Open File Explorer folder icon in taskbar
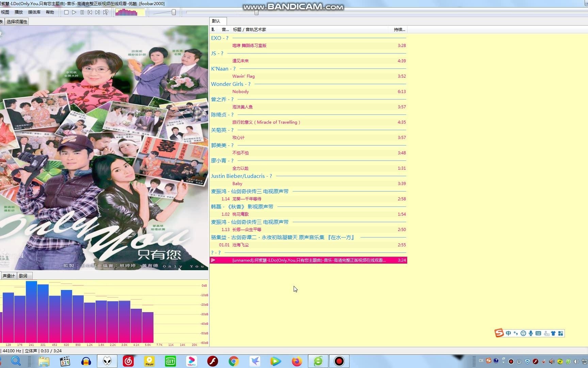Image resolution: width=588 pixels, height=368 pixels. (44, 361)
